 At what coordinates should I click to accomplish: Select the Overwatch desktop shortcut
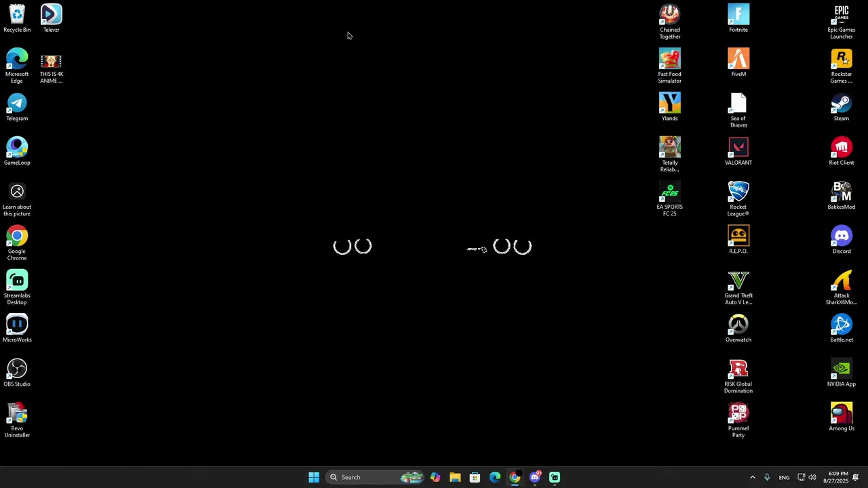738,329
